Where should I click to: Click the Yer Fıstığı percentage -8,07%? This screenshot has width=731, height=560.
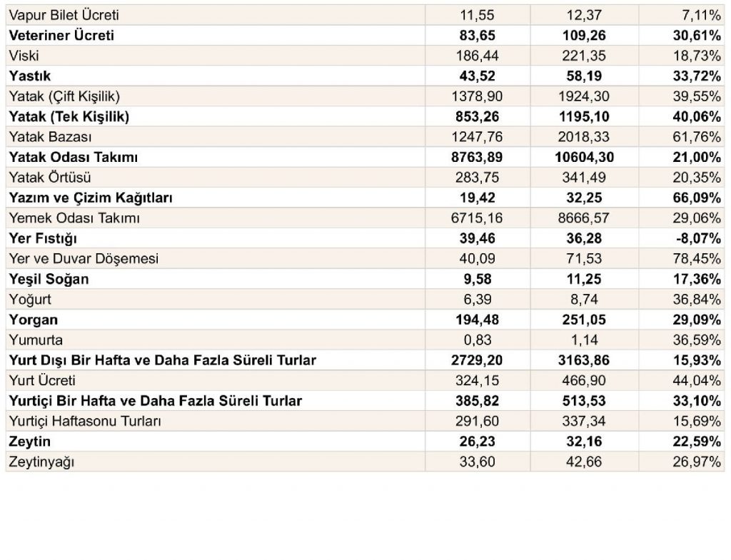pos(698,238)
